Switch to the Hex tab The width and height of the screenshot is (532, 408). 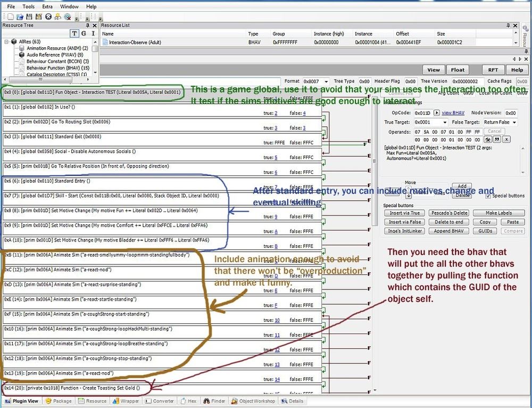(189, 401)
